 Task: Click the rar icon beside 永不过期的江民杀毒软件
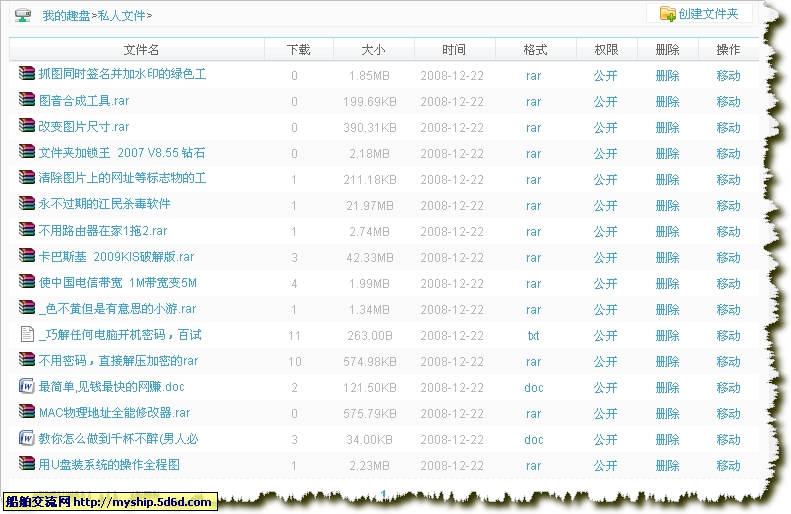coord(27,203)
